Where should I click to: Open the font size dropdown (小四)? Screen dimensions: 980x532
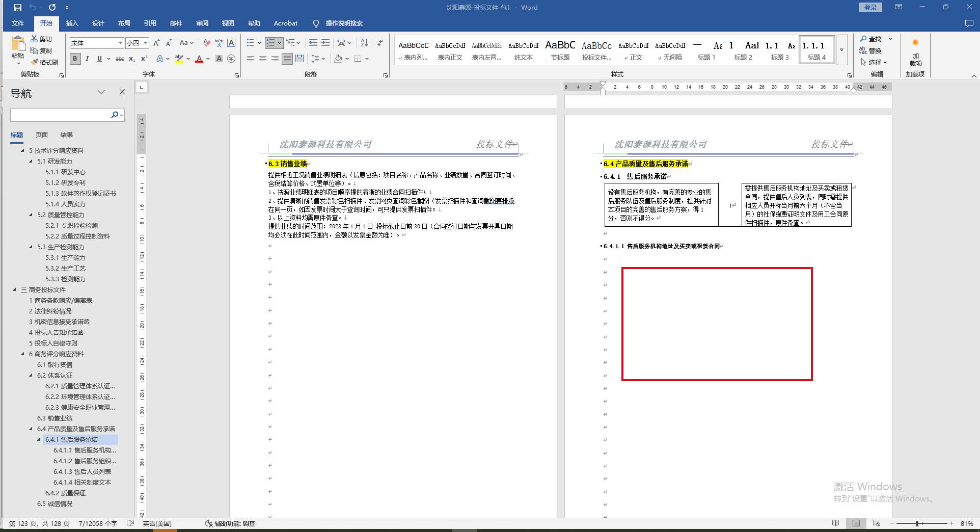[145, 43]
